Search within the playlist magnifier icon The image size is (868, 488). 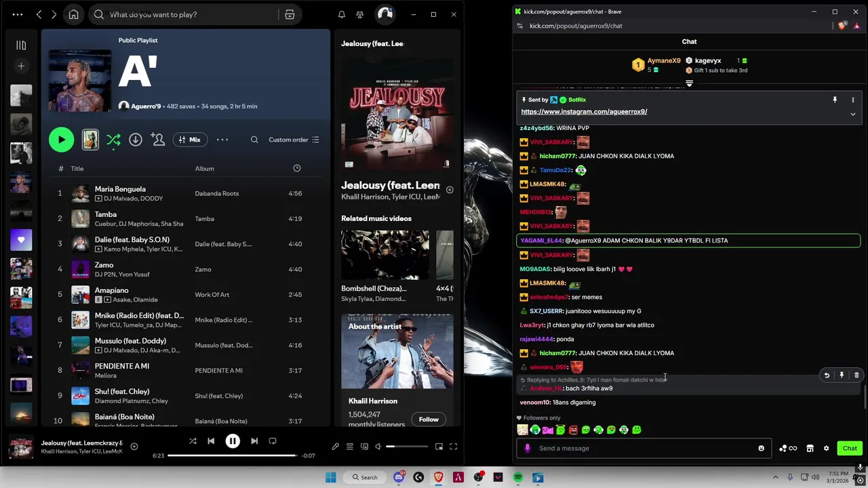pos(254,140)
